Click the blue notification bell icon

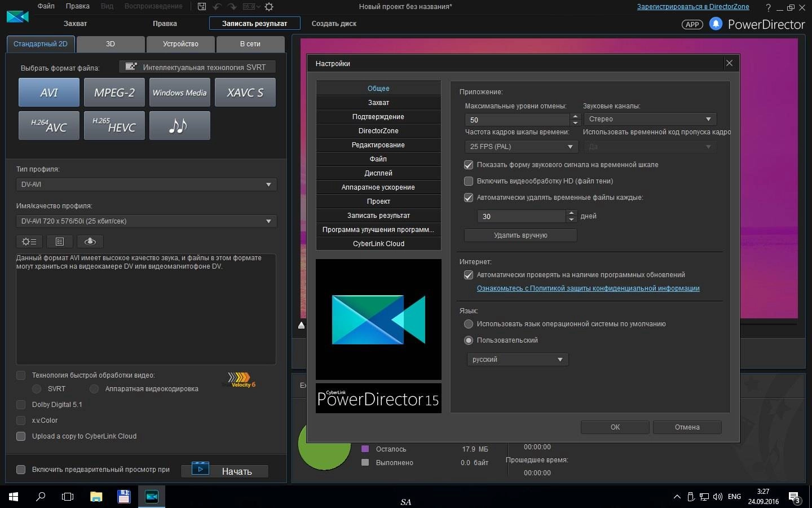coord(716,24)
